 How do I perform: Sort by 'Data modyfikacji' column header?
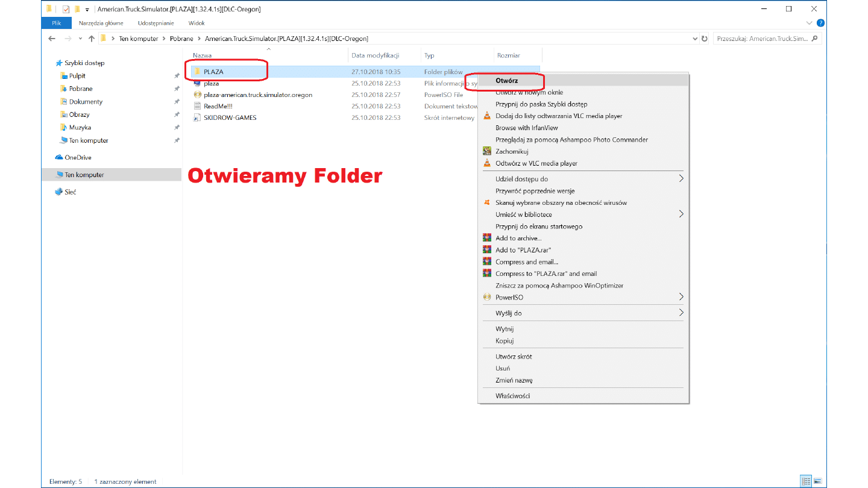(x=376, y=55)
